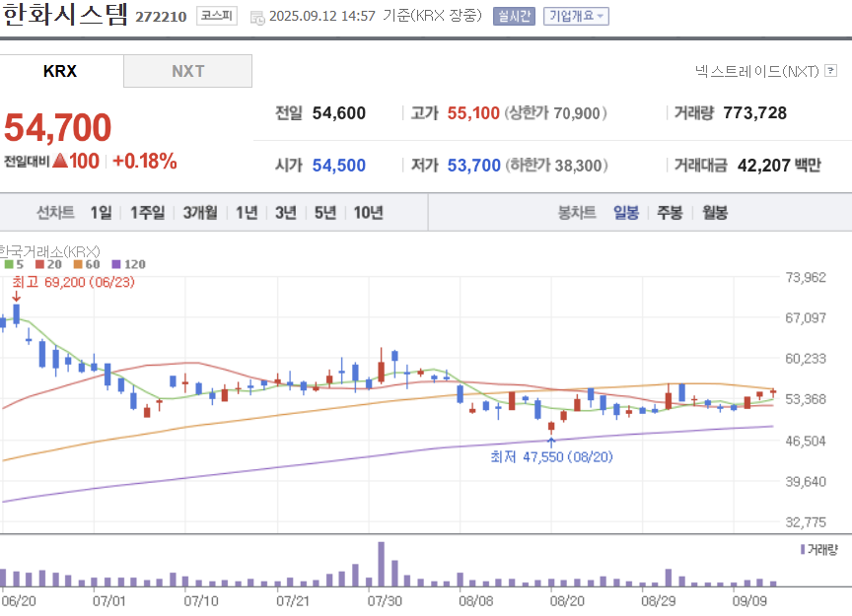Click the 거래량 volume legend label

[819, 550]
